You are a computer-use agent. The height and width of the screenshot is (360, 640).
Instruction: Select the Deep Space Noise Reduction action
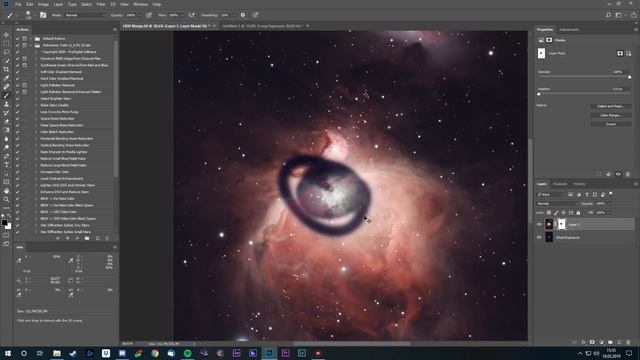tap(62, 125)
